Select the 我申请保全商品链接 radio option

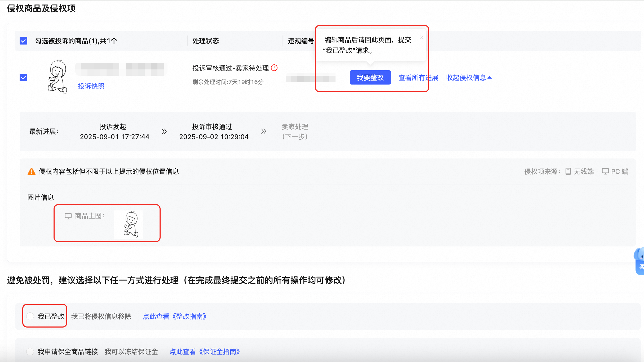[x=30, y=352]
